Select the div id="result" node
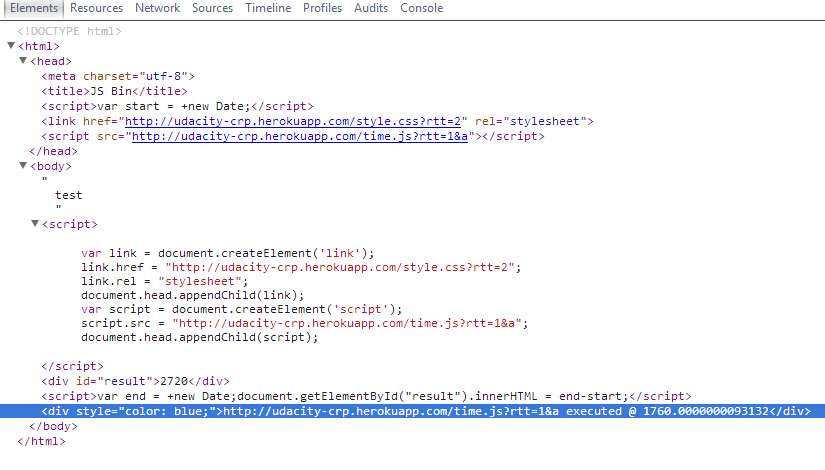825x470 pixels. click(x=135, y=381)
